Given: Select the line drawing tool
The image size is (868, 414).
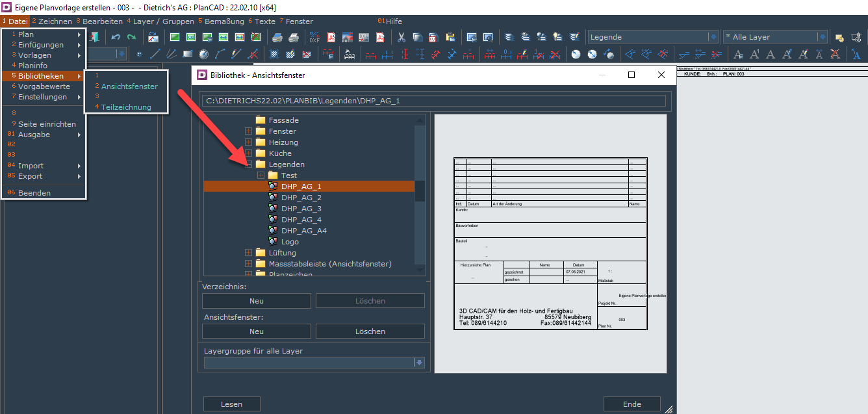Looking at the screenshot, I should coord(155,54).
